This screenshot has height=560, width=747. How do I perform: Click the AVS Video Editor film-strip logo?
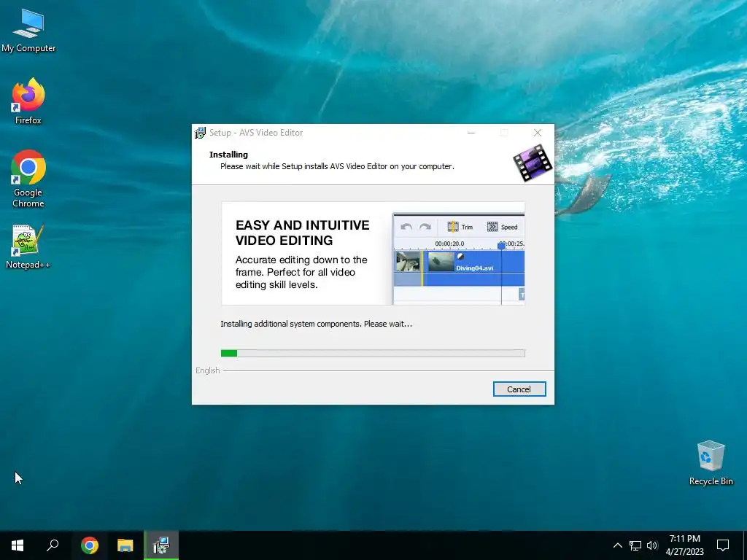pos(533,163)
